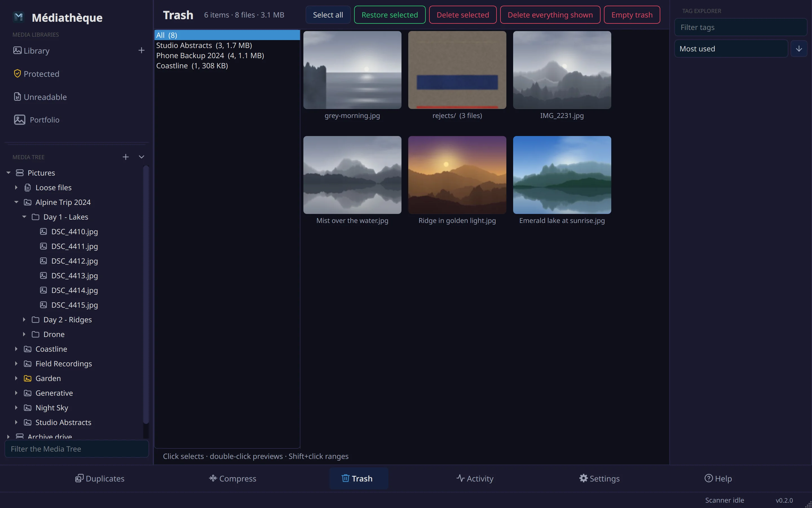
Task: Filter trash by Coastline
Action: pos(227,65)
